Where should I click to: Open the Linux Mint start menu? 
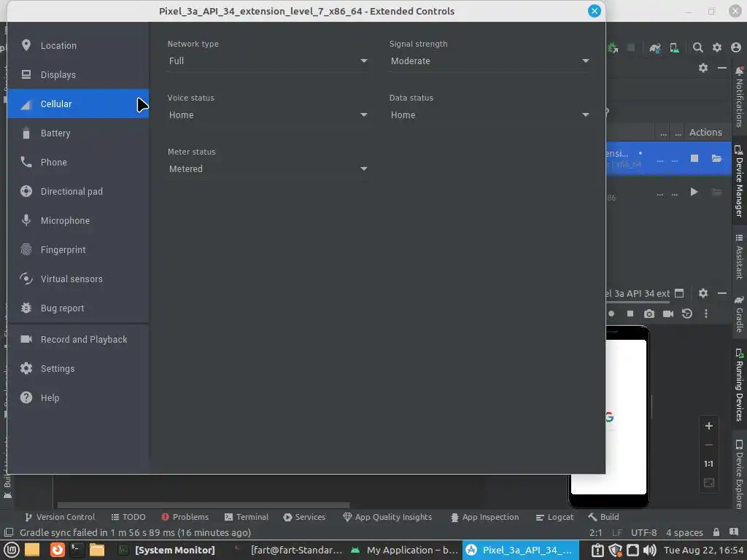(12, 550)
